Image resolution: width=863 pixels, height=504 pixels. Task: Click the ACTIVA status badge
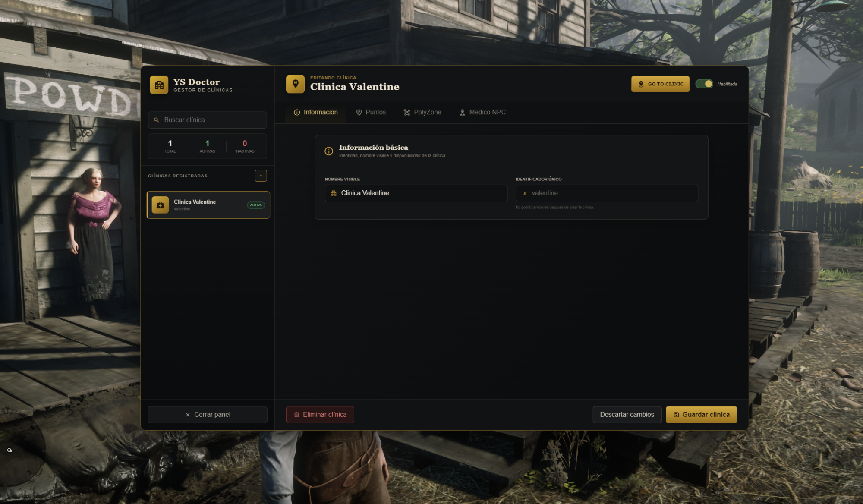pos(256,205)
